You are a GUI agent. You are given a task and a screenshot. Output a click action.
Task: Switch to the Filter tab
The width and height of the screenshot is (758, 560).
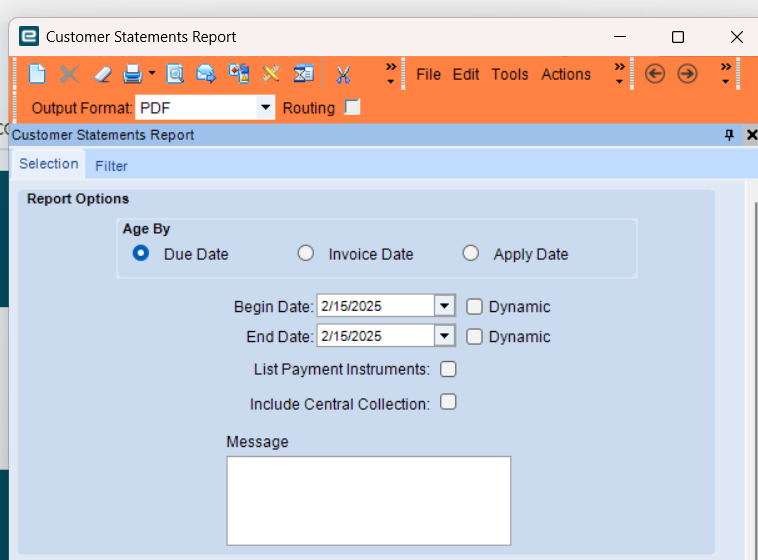tap(111, 166)
